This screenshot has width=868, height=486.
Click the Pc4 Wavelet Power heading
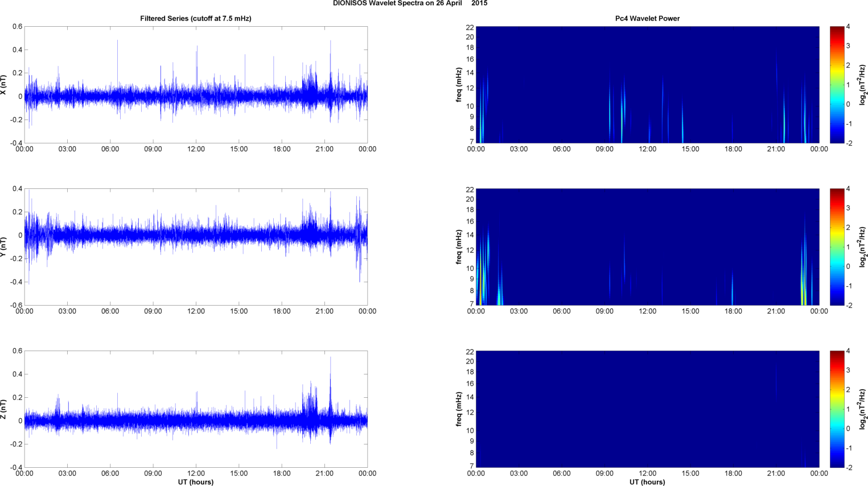(647, 19)
